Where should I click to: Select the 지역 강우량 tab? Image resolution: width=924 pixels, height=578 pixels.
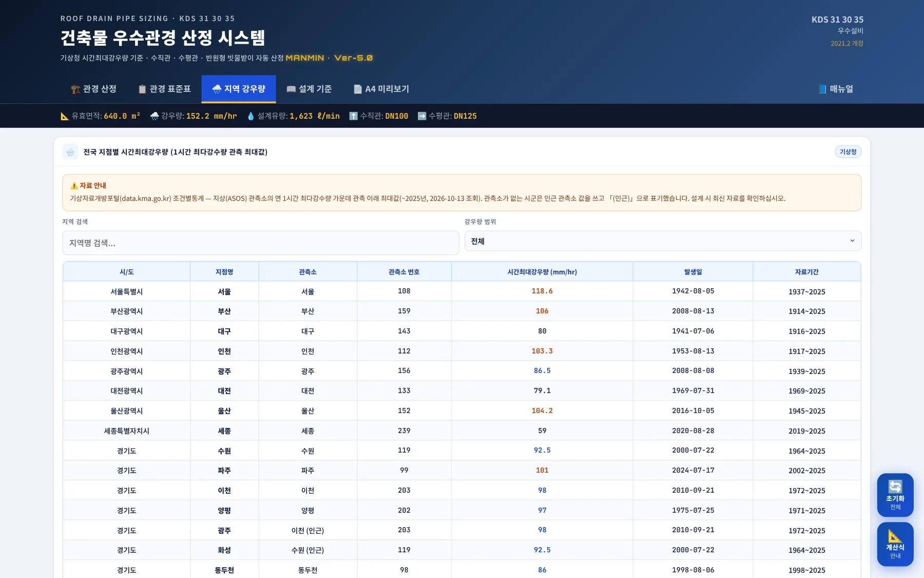[x=239, y=89]
